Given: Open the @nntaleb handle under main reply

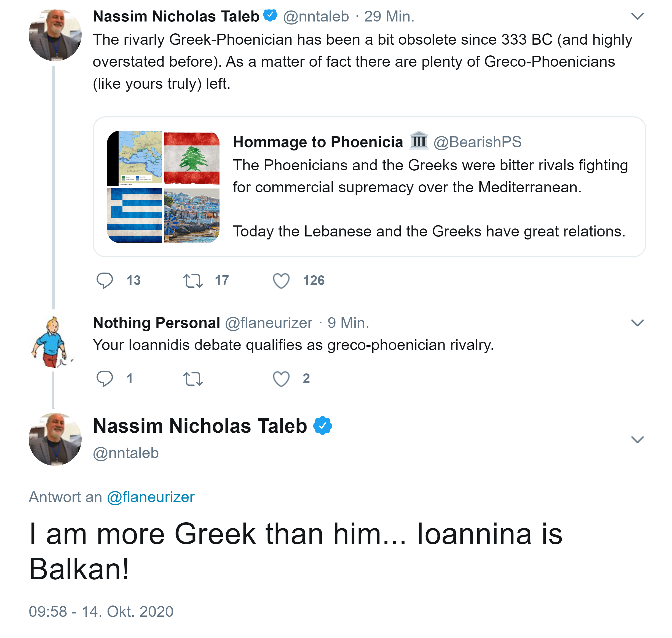Looking at the screenshot, I should (126, 453).
